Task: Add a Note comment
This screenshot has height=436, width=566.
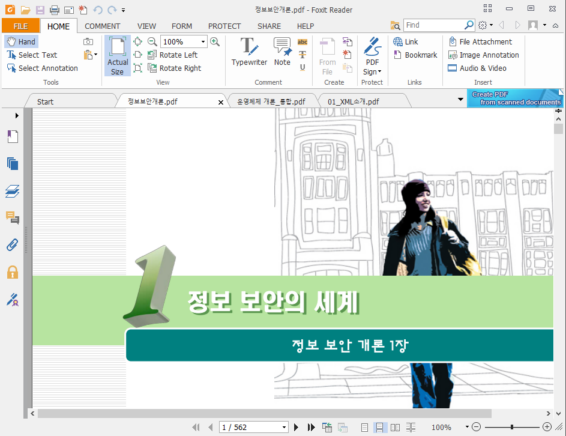Action: coord(282,52)
